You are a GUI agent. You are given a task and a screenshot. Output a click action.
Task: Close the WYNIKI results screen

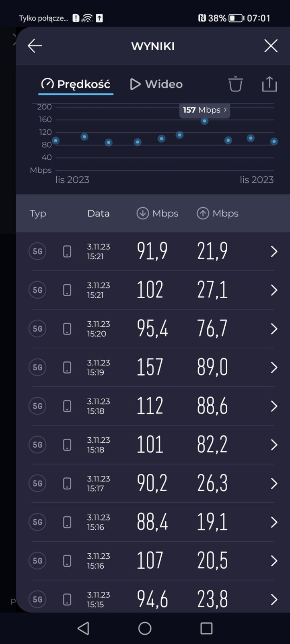click(x=271, y=46)
